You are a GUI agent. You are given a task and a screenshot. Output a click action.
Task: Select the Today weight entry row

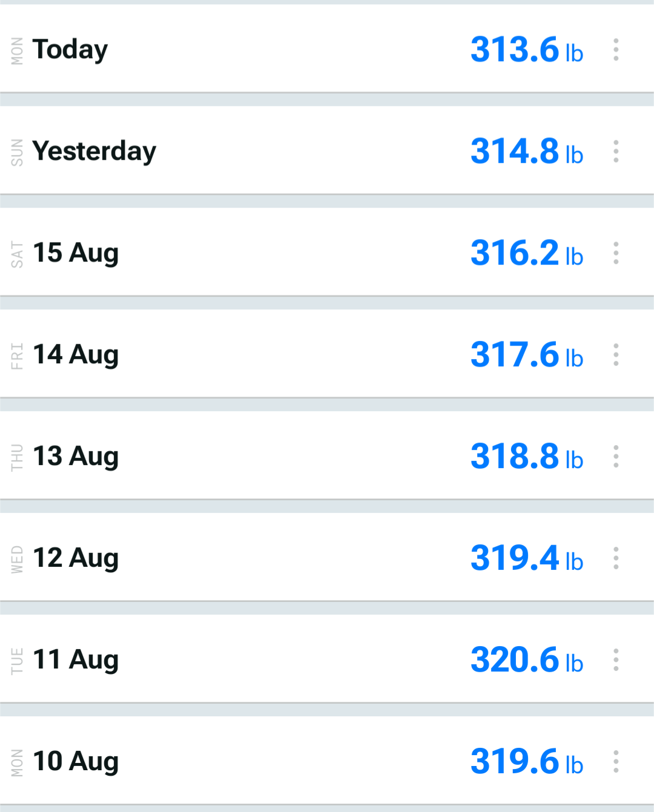[327, 49]
